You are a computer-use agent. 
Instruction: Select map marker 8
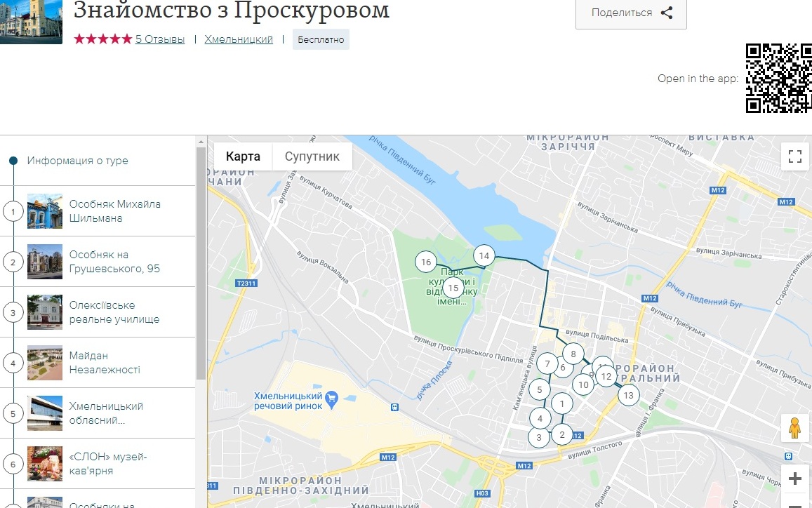[573, 354]
